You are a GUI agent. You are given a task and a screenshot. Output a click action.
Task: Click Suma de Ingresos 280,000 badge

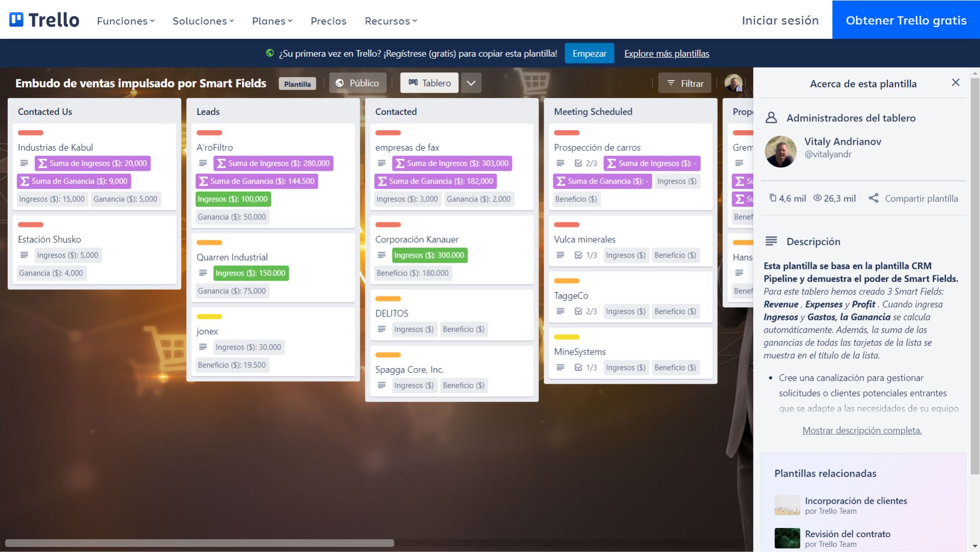pos(273,163)
